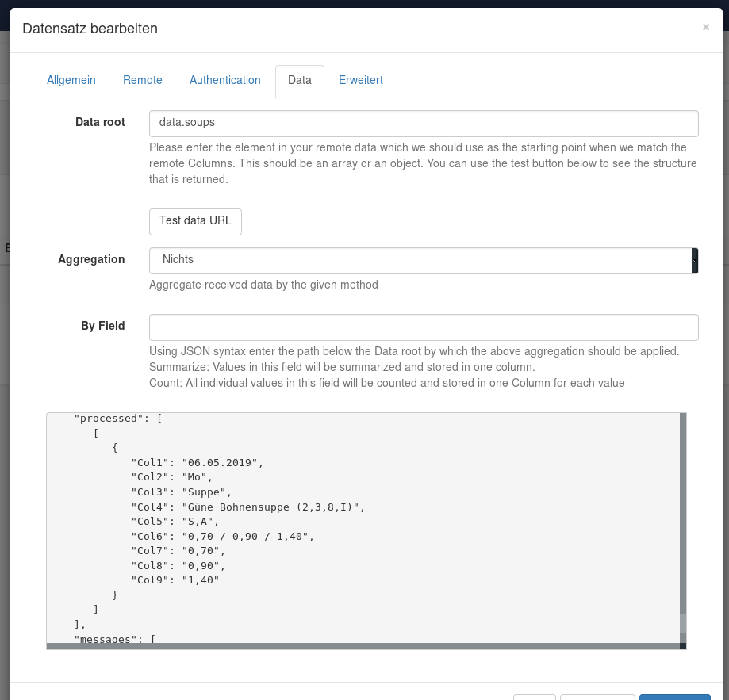Click the Test data URL button

click(195, 221)
